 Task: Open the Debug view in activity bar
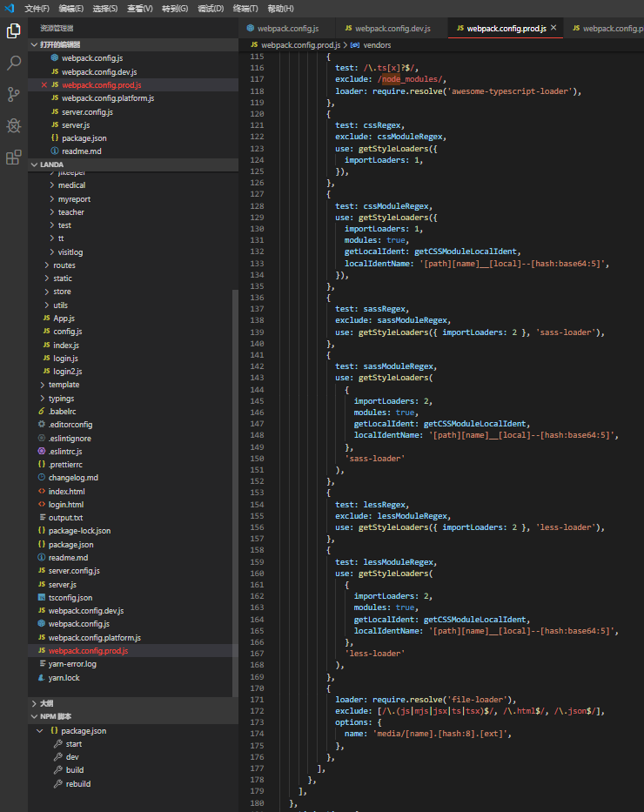pyautogui.click(x=13, y=125)
